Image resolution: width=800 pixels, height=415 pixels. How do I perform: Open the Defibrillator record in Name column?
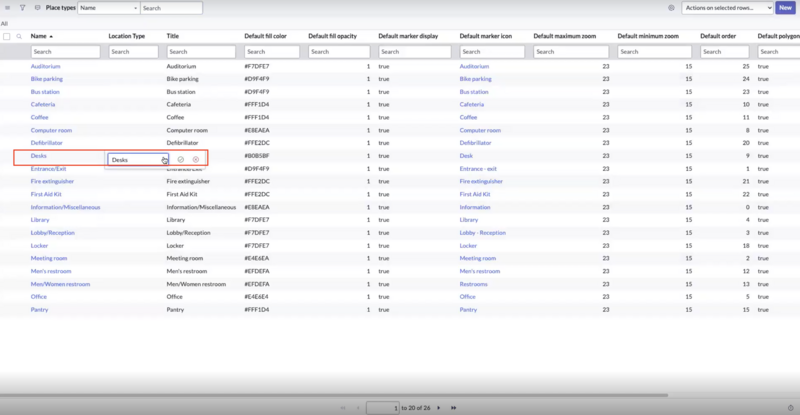tap(46, 143)
